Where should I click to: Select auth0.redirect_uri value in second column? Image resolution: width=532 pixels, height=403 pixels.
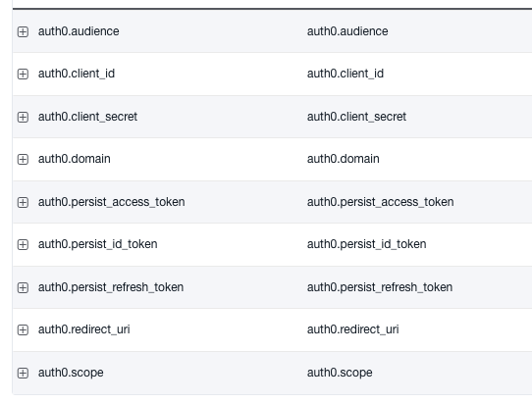352,329
